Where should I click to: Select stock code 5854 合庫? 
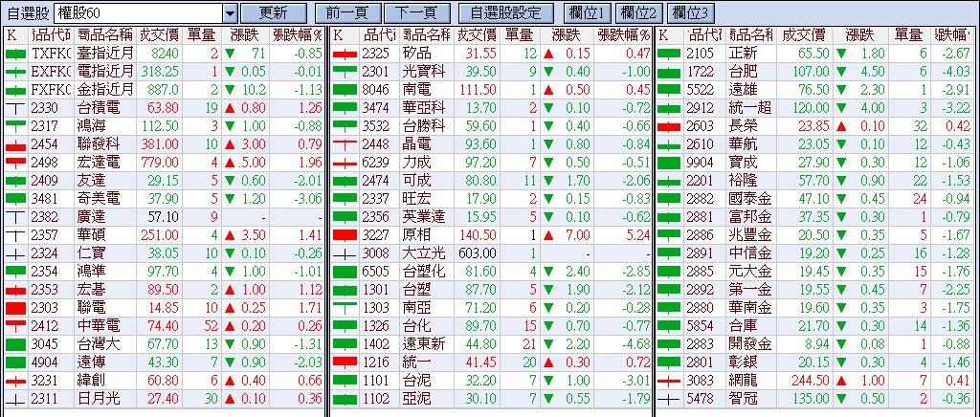pos(699,326)
